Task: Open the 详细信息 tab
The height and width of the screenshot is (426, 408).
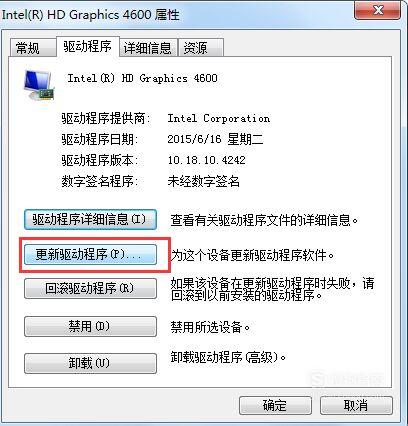Action: tap(148, 48)
